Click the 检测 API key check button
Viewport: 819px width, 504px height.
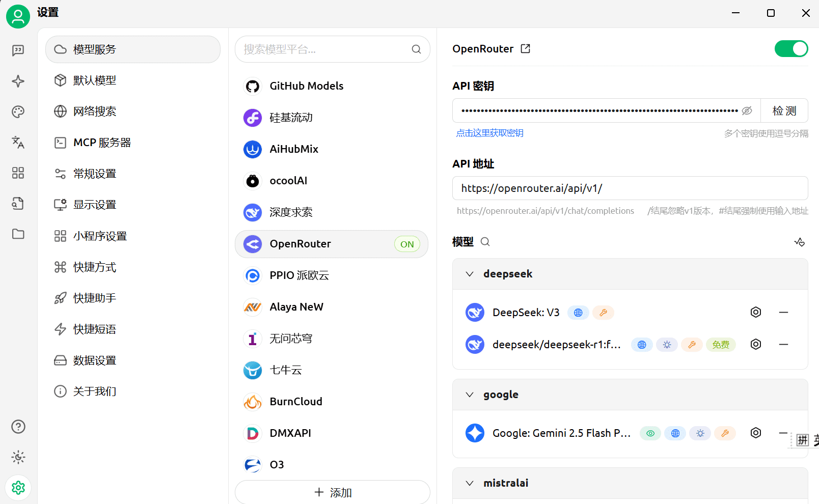pyautogui.click(x=784, y=111)
